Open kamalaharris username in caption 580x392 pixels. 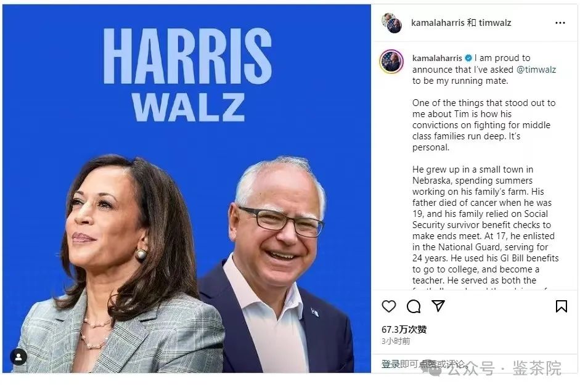click(437, 58)
